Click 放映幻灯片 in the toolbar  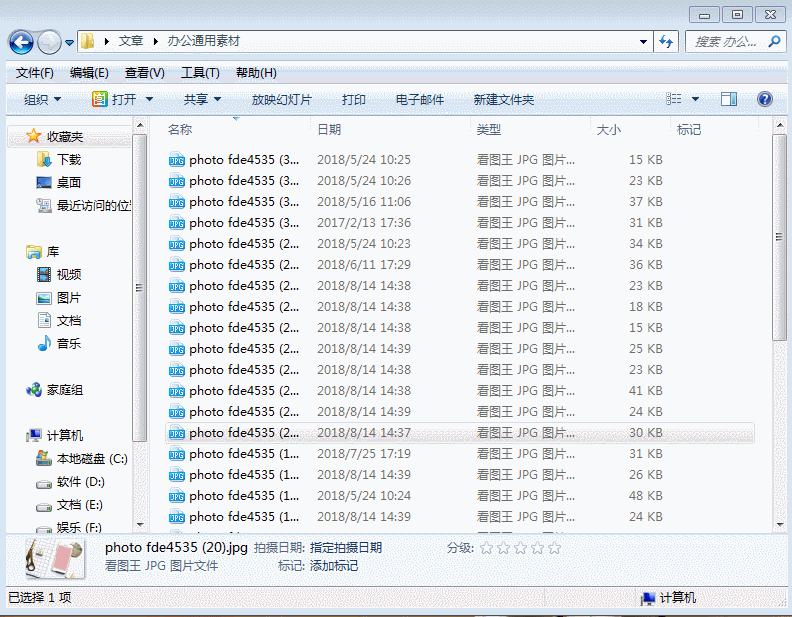tap(281, 99)
